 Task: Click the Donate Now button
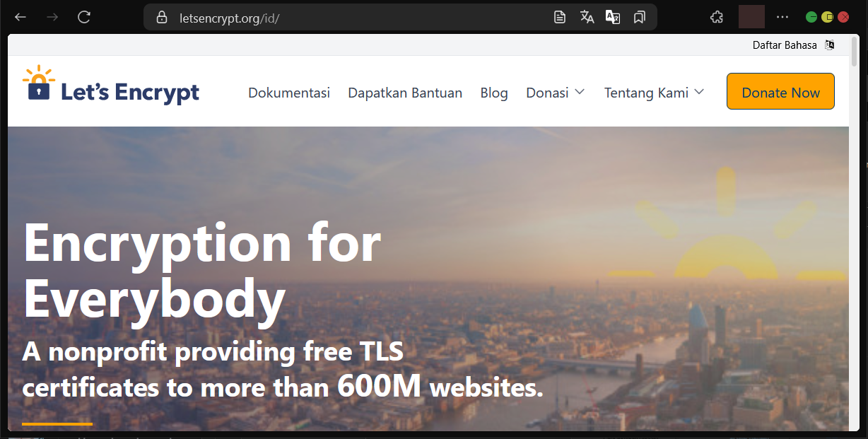point(780,92)
